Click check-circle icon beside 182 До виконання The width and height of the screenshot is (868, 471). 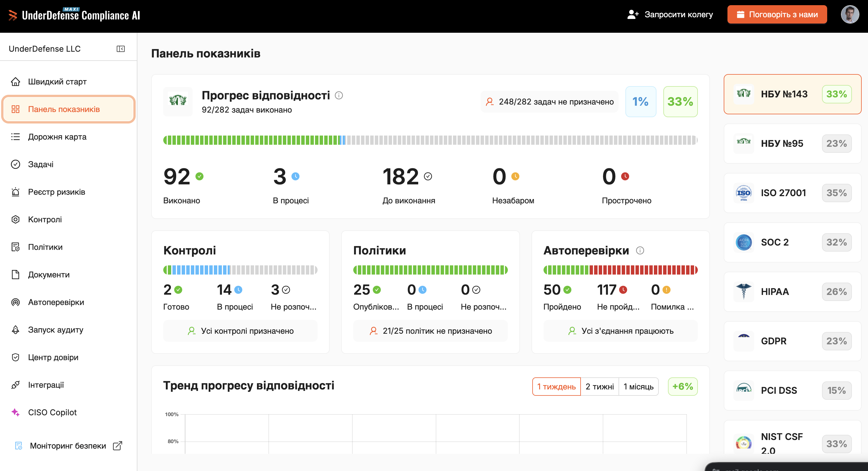click(x=428, y=176)
